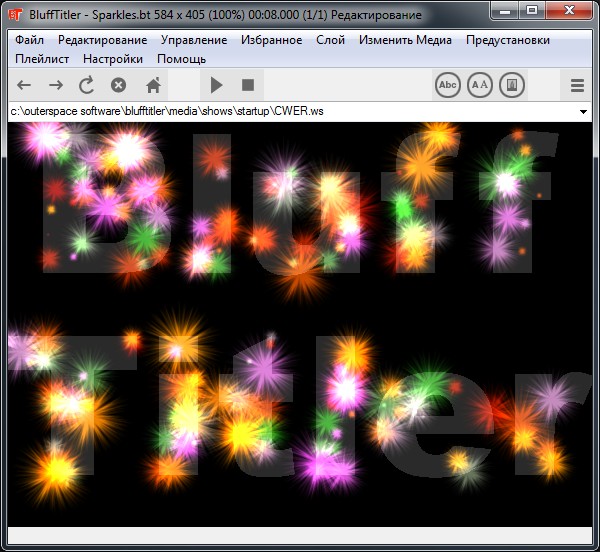
Task: Stop playback with the square button
Action: 248,86
